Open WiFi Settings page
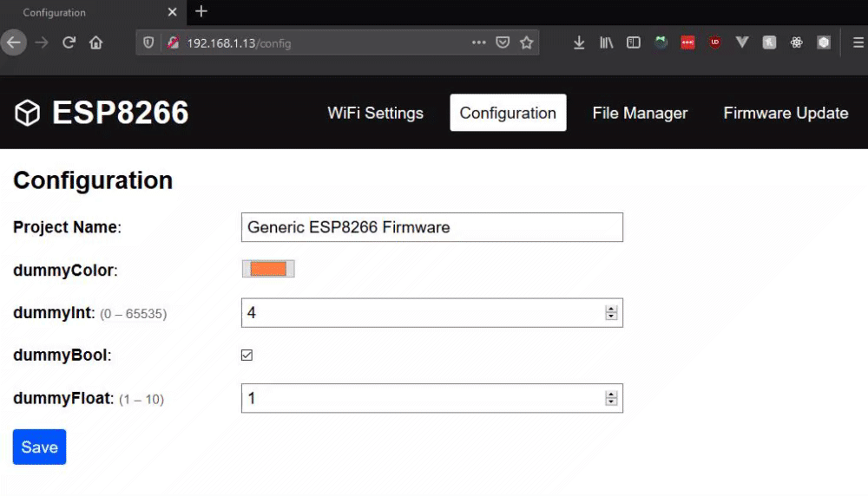The image size is (868, 496). tap(375, 113)
